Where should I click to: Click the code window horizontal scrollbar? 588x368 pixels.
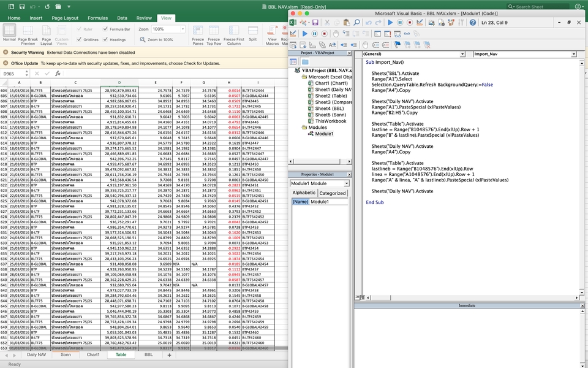[x=472, y=297]
